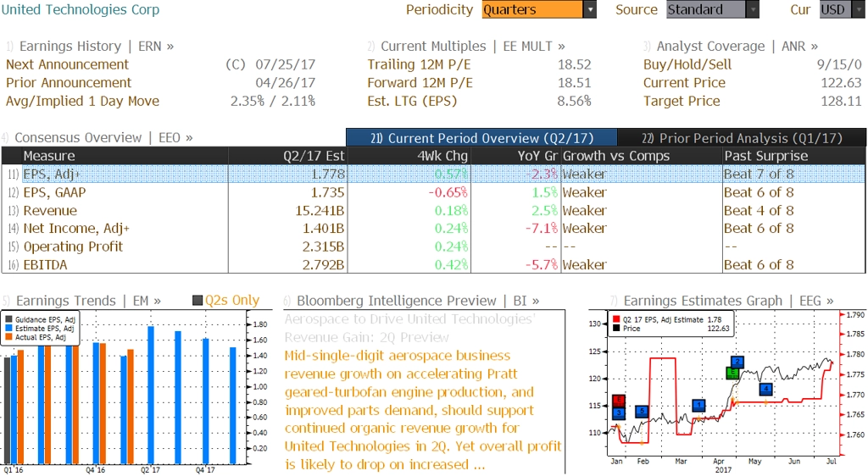The image size is (868, 476).
Task: Select the Net Income, Adj+ row
Action: pos(433,229)
